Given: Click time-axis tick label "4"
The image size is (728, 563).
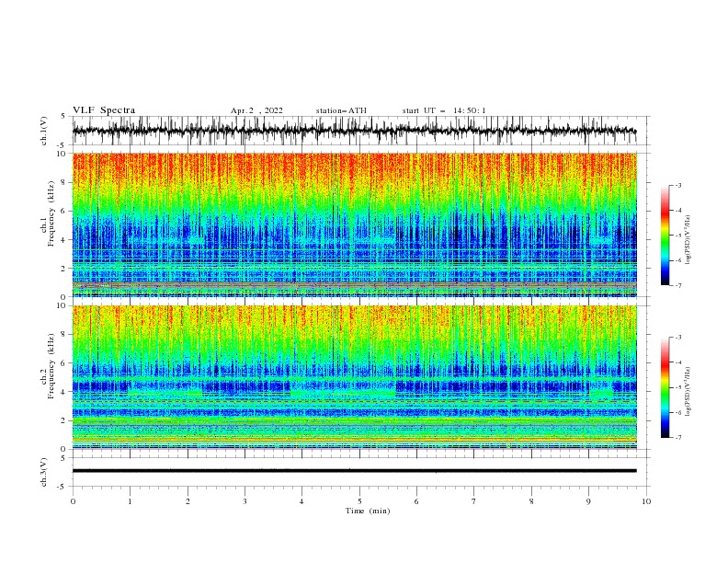Looking at the screenshot, I should click(x=302, y=501).
